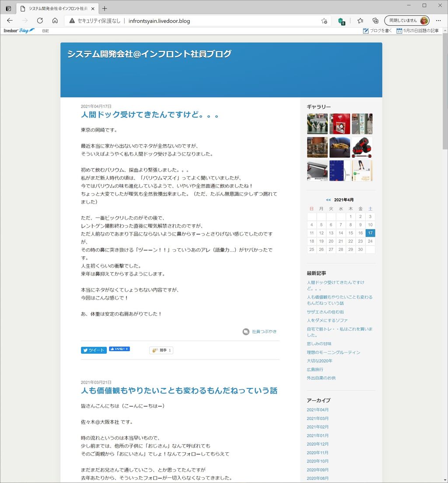Open gallery thumbnail of workout bench

(317, 170)
